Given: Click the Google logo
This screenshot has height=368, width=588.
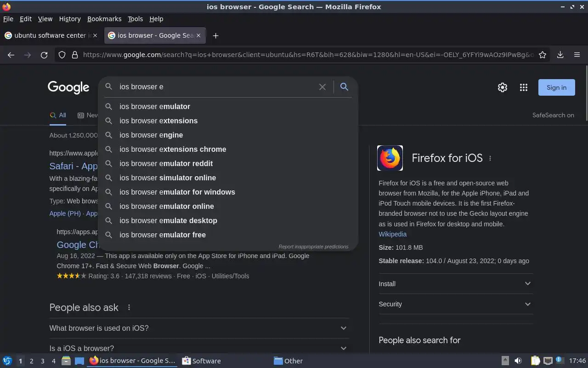Looking at the screenshot, I should (68, 87).
